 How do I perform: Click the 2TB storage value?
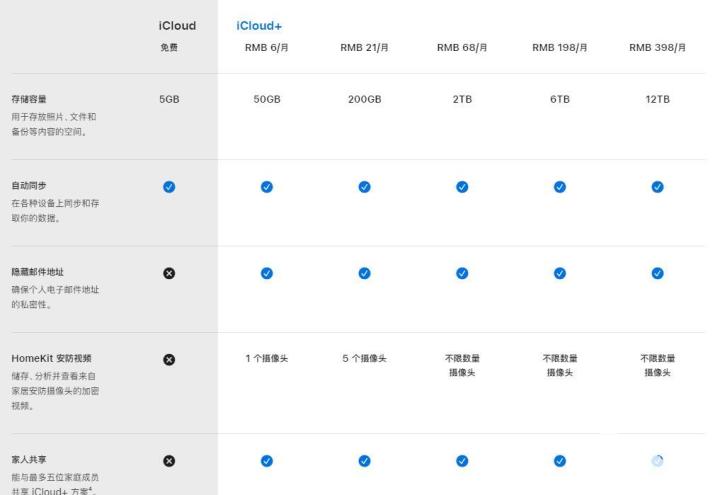462,100
